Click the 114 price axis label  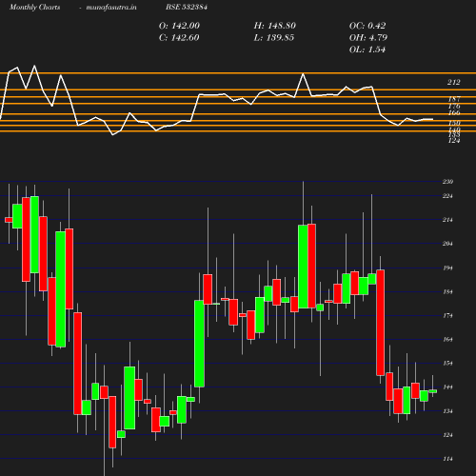(447, 459)
